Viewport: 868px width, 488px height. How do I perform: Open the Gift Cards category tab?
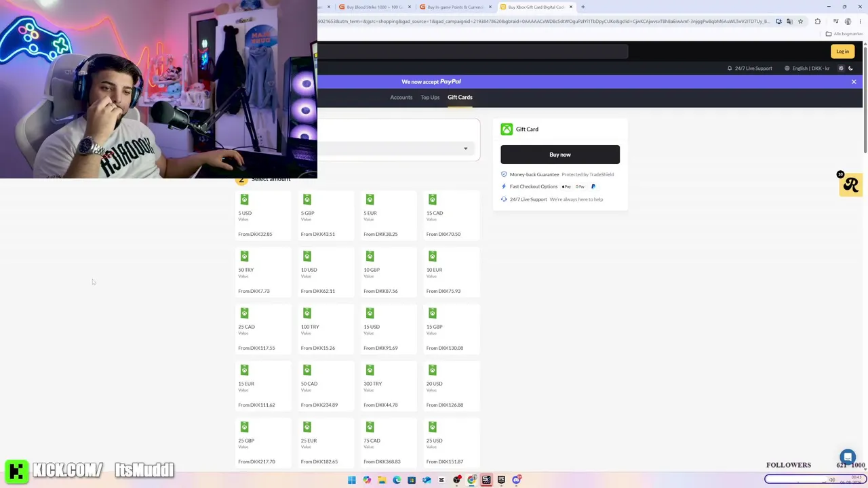click(x=460, y=98)
